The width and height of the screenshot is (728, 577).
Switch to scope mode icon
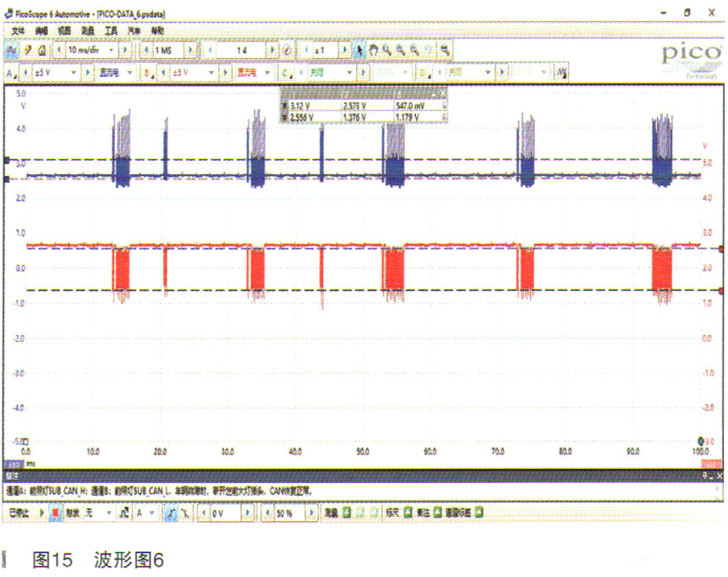(x=12, y=50)
